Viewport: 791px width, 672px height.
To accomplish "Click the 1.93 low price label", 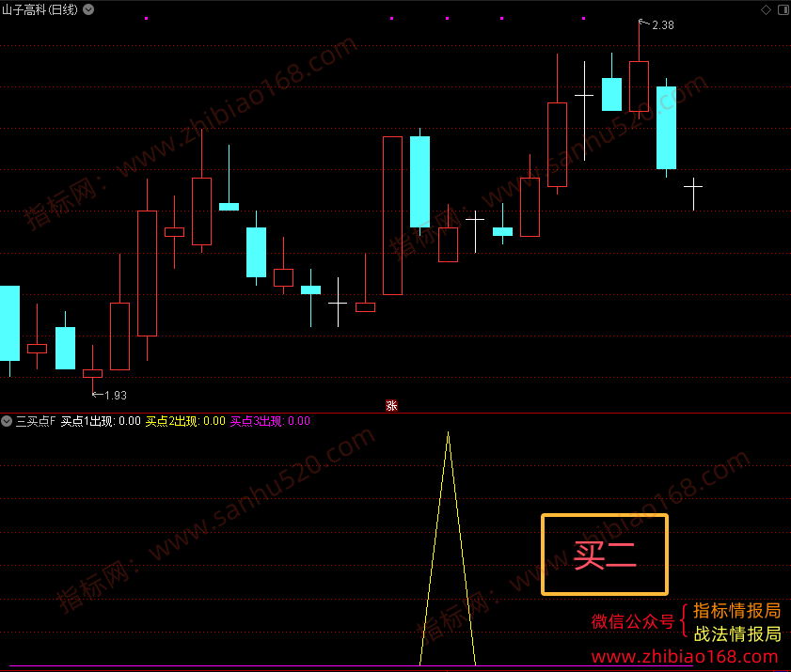I will click(116, 396).
